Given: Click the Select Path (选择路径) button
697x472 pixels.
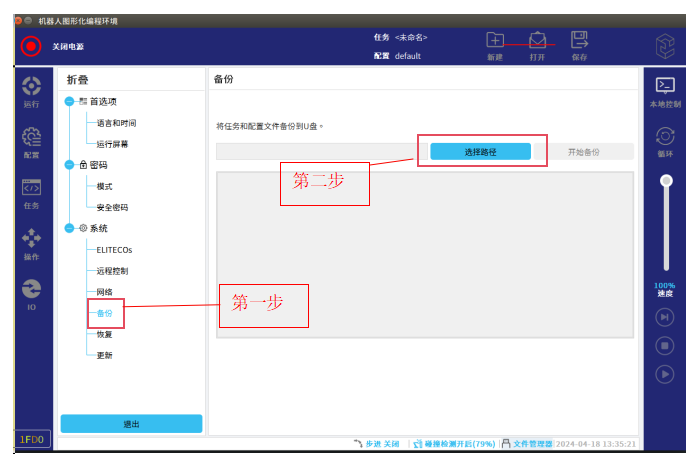Looking at the screenshot, I should point(480,151).
